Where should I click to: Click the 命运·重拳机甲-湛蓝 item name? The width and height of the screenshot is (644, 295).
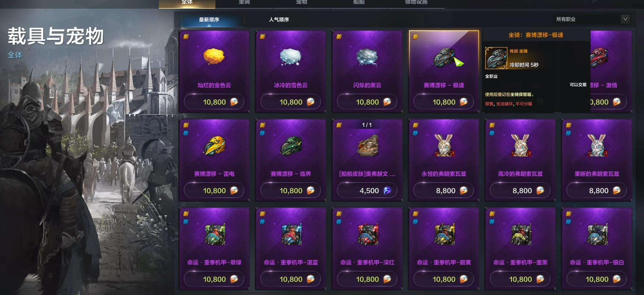291,263
